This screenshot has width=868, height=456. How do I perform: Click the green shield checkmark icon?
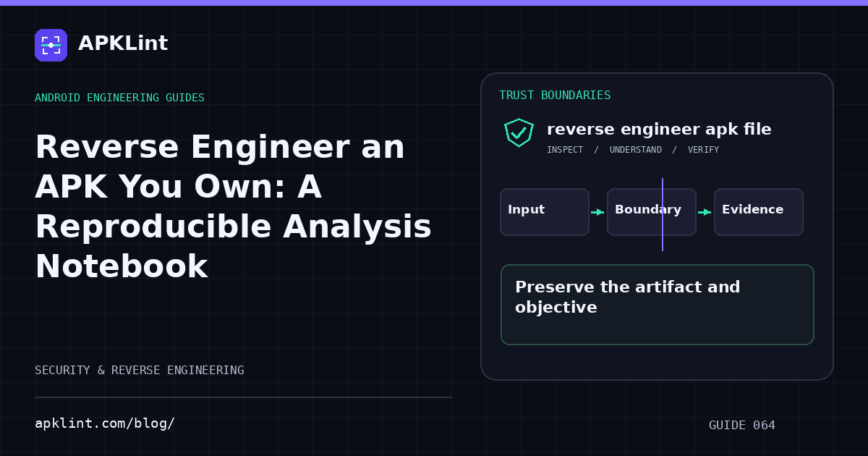pyautogui.click(x=519, y=132)
